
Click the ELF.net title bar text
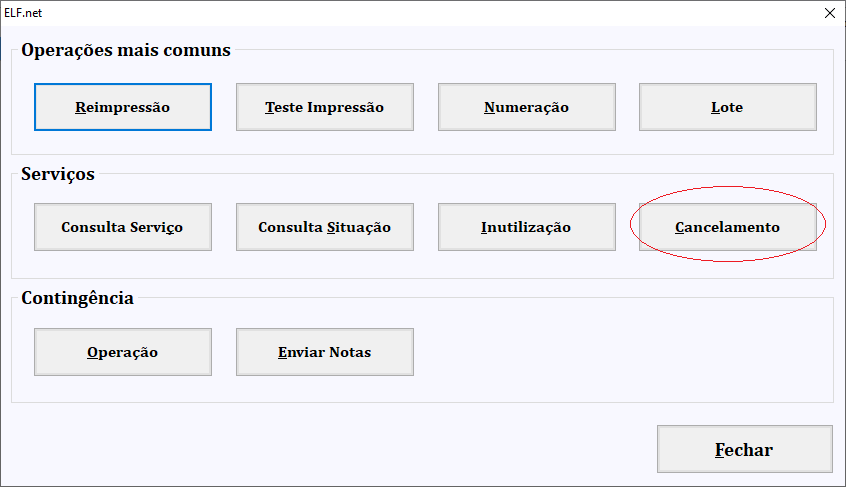tap(23, 13)
